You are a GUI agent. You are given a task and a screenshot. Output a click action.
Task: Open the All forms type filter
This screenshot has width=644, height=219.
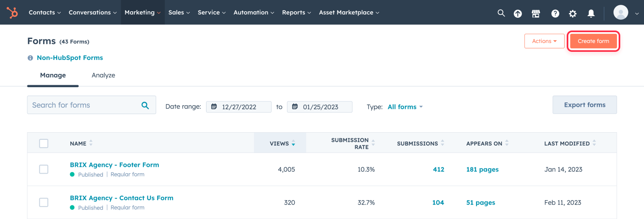[x=405, y=107]
